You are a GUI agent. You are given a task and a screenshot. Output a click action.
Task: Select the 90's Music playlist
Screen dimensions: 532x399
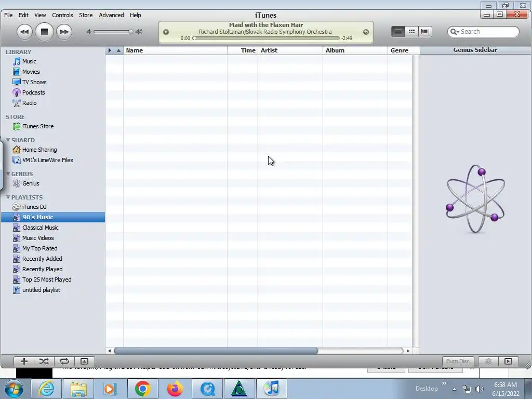click(x=53, y=217)
